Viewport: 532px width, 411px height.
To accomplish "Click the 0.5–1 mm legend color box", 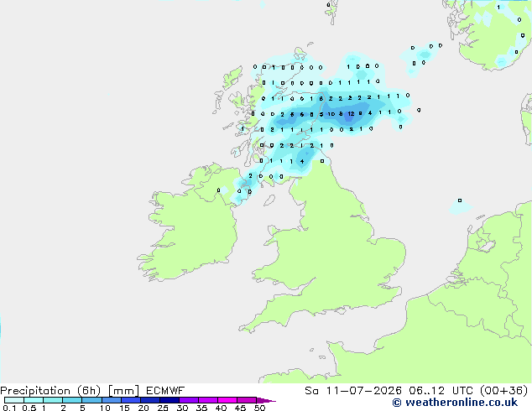I will 34,400.
